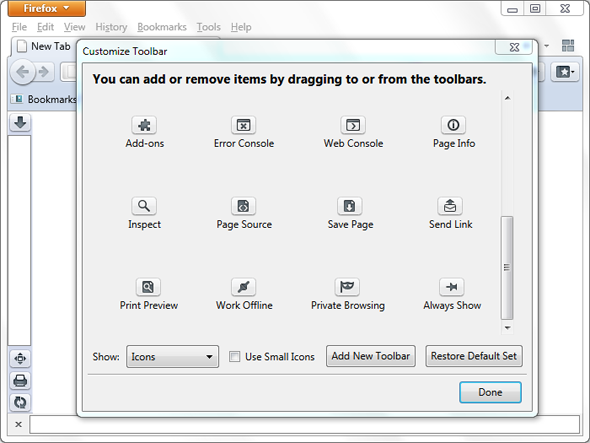Click the dialog scrollbar thumb
This screenshot has width=590, height=443.
(x=507, y=267)
